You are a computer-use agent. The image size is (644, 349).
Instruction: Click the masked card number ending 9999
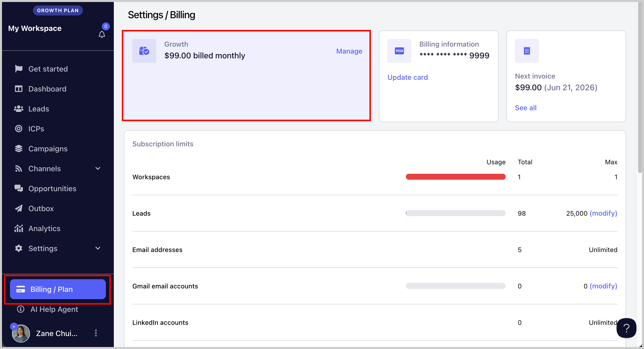click(454, 55)
